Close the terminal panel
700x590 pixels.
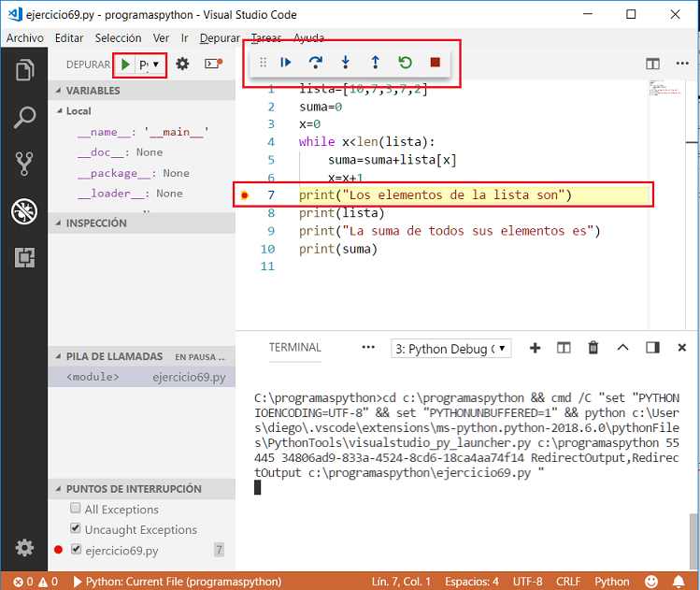point(681,348)
